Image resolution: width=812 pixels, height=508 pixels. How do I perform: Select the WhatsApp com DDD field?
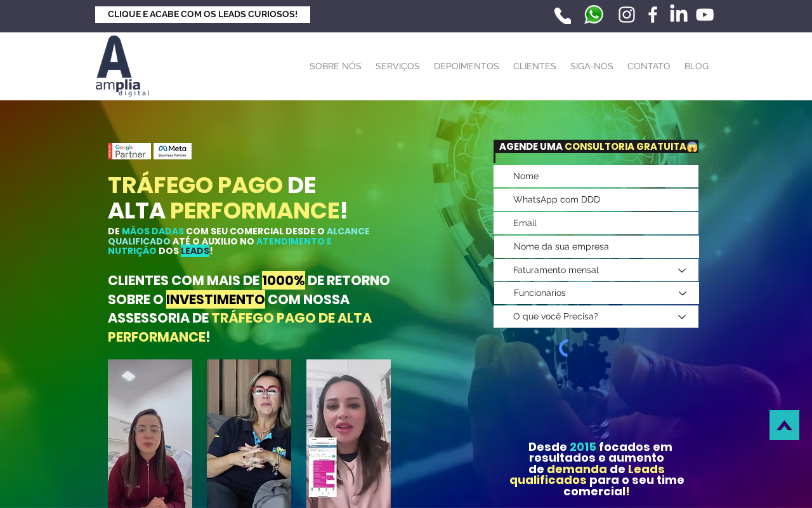coord(596,199)
